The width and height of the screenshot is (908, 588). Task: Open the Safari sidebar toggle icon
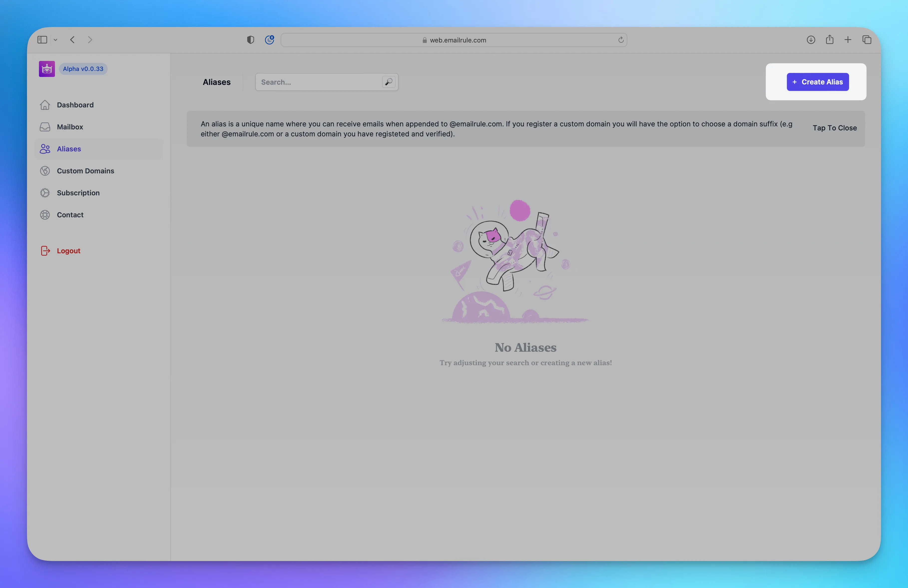[x=42, y=40]
